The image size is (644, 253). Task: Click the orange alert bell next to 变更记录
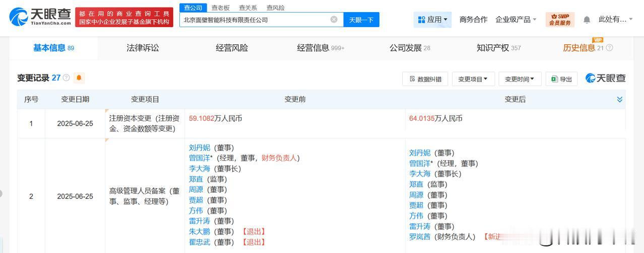[x=79, y=78]
